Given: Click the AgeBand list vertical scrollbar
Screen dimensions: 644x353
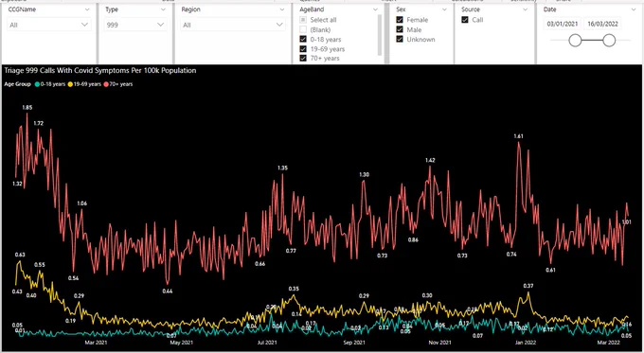Looking at the screenshot, I should pos(379,35).
